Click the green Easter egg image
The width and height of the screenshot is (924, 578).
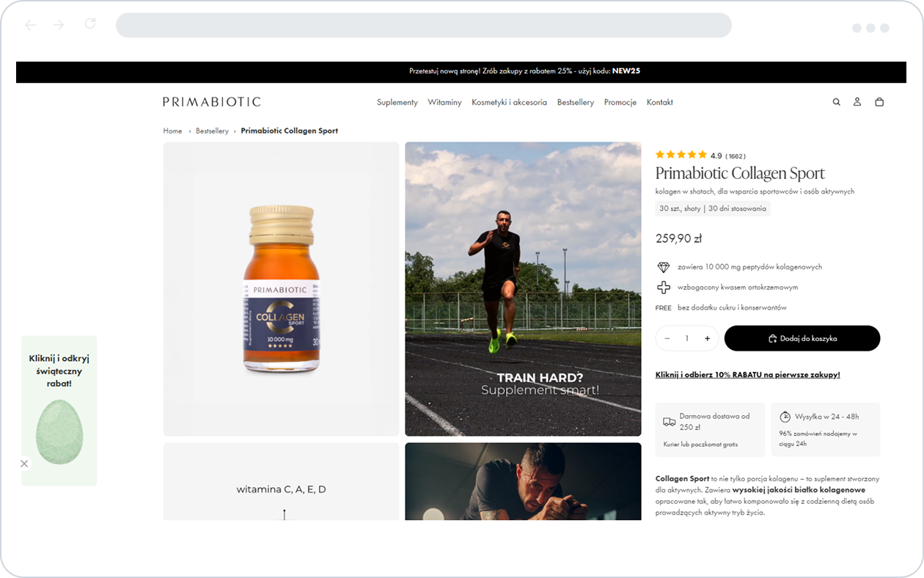tap(59, 432)
